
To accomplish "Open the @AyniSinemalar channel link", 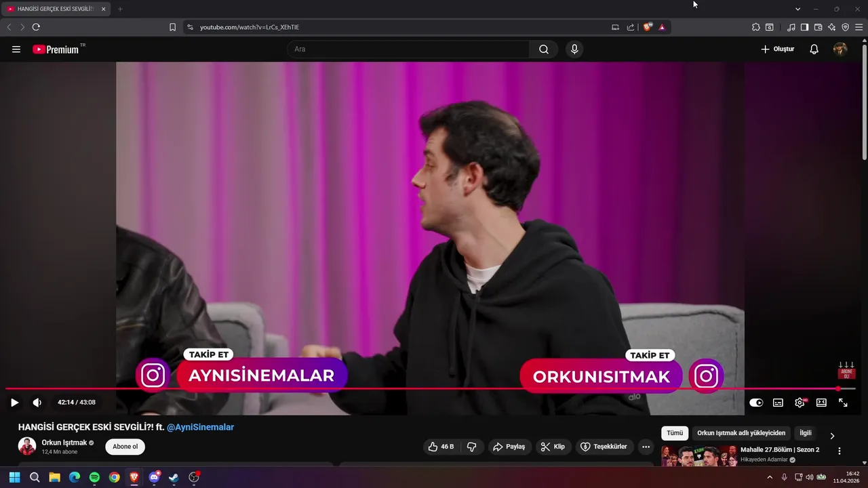I will coord(200,427).
